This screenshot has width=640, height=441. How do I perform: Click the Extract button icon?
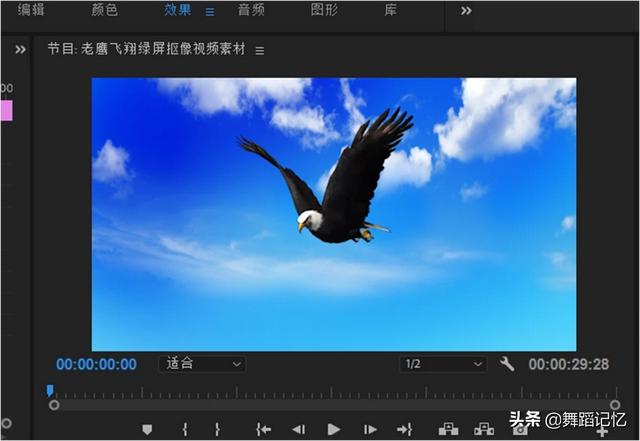click(484, 429)
